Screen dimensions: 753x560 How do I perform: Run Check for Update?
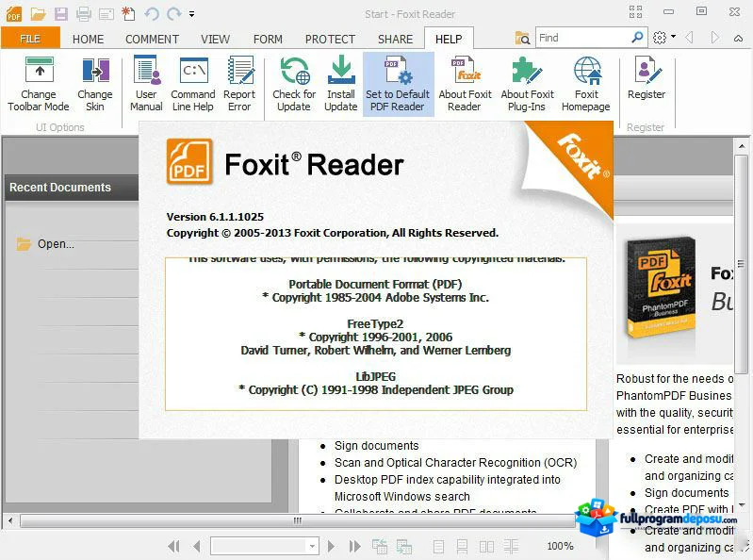tap(294, 85)
